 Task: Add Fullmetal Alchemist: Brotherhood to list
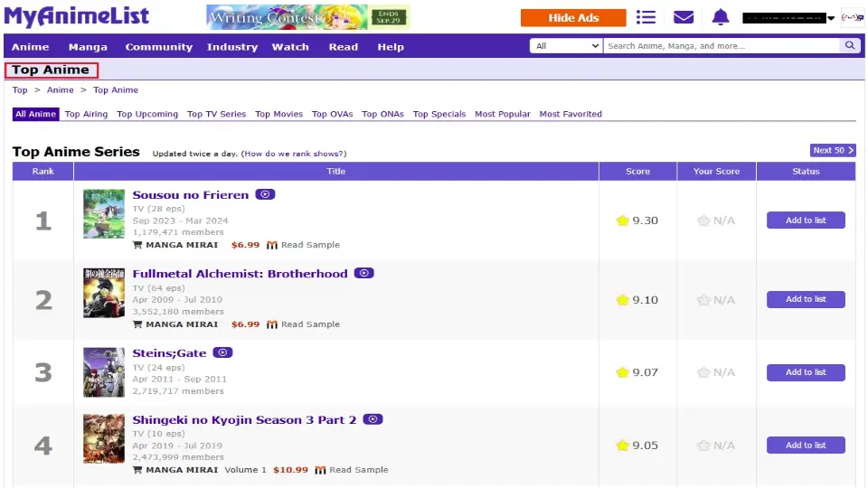pyautogui.click(x=806, y=299)
